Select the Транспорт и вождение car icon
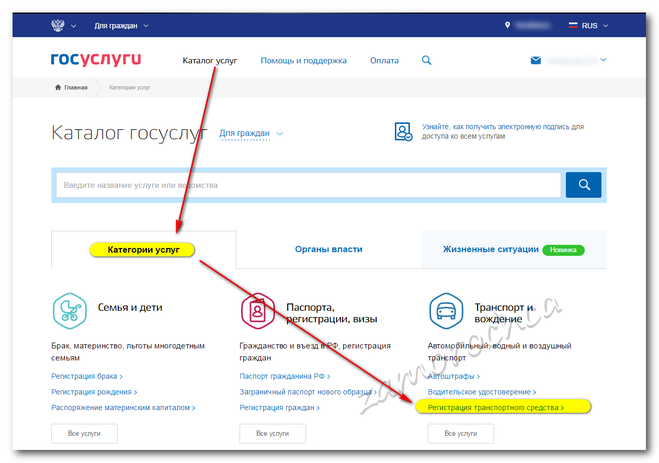This screenshot has width=659, height=463. click(x=446, y=312)
